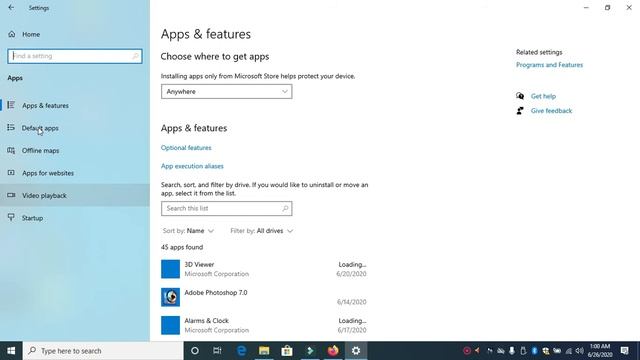Click the Get help chat icon
This screenshot has width=640, height=360.
point(520,96)
